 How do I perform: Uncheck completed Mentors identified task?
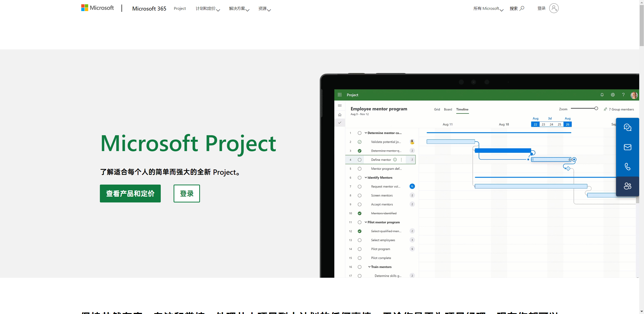[x=359, y=213]
